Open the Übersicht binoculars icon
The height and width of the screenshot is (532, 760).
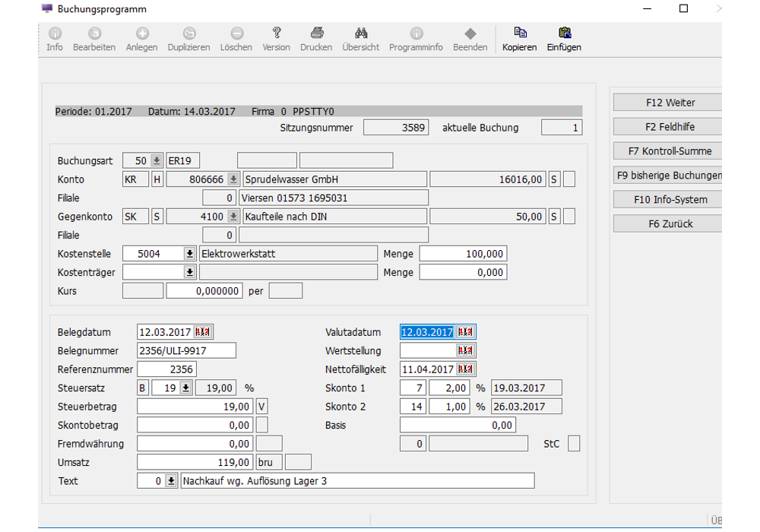(x=361, y=33)
